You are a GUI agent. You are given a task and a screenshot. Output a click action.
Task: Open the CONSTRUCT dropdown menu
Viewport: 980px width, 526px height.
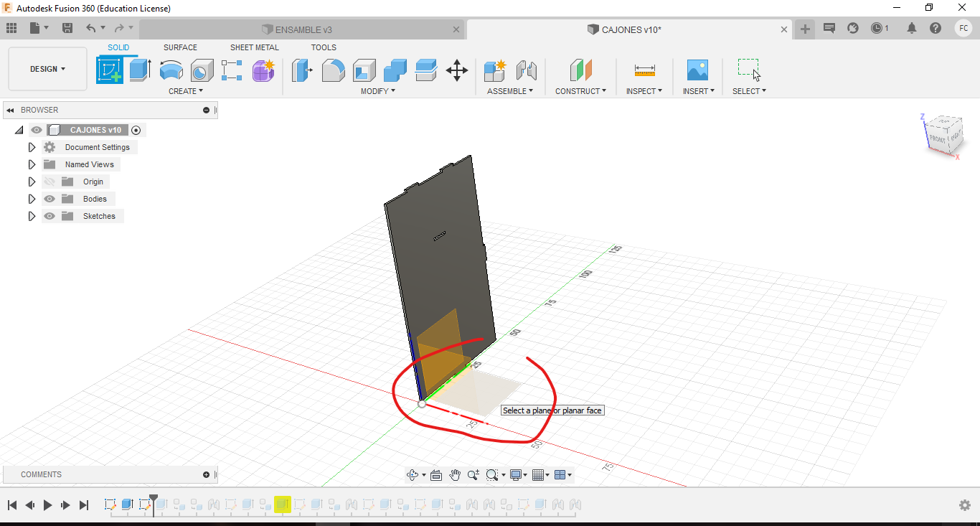click(x=580, y=91)
